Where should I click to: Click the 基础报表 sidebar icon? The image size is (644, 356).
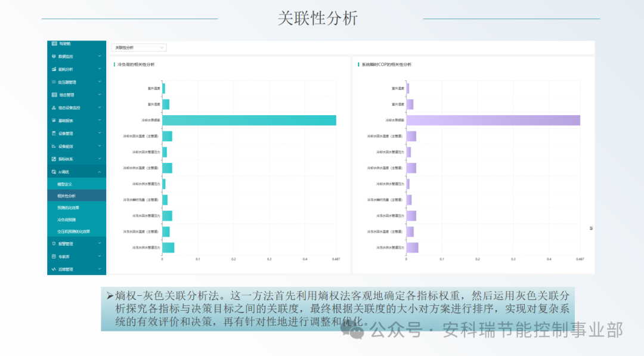(x=54, y=120)
